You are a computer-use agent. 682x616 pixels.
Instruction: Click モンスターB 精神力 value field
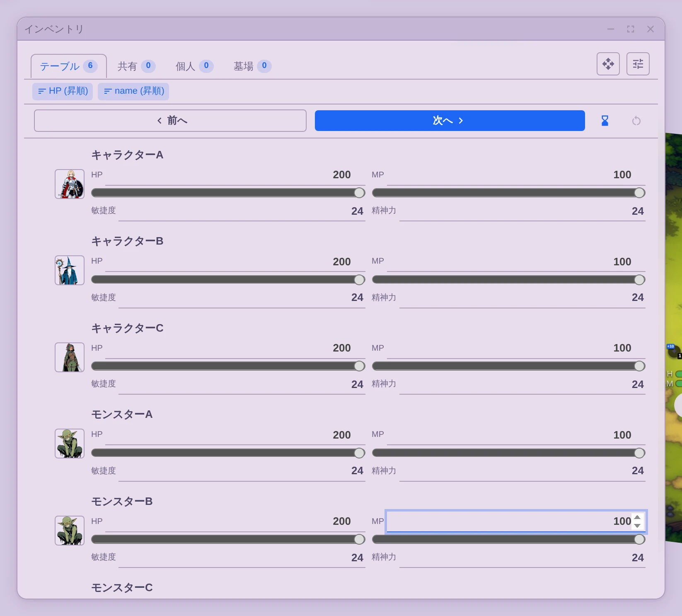tap(522, 558)
